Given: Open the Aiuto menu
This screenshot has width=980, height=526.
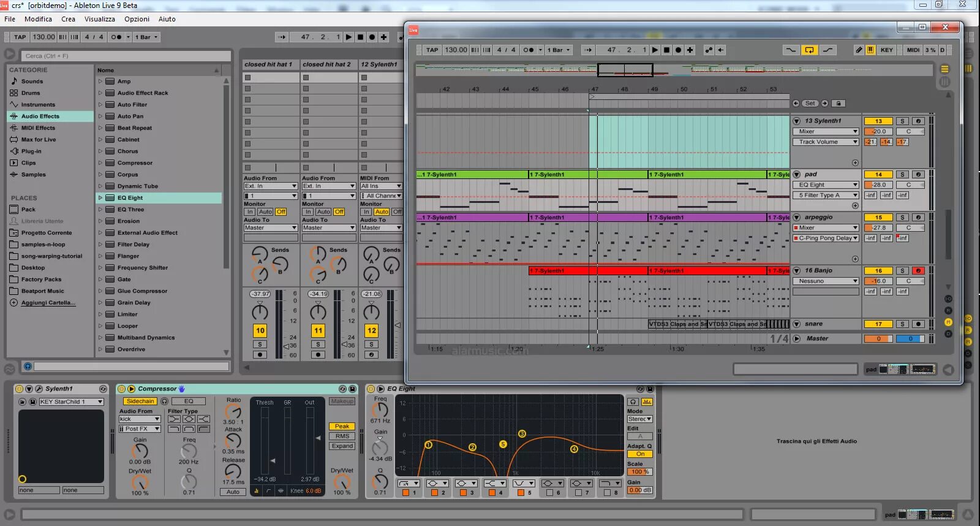Looking at the screenshot, I should tap(167, 19).
